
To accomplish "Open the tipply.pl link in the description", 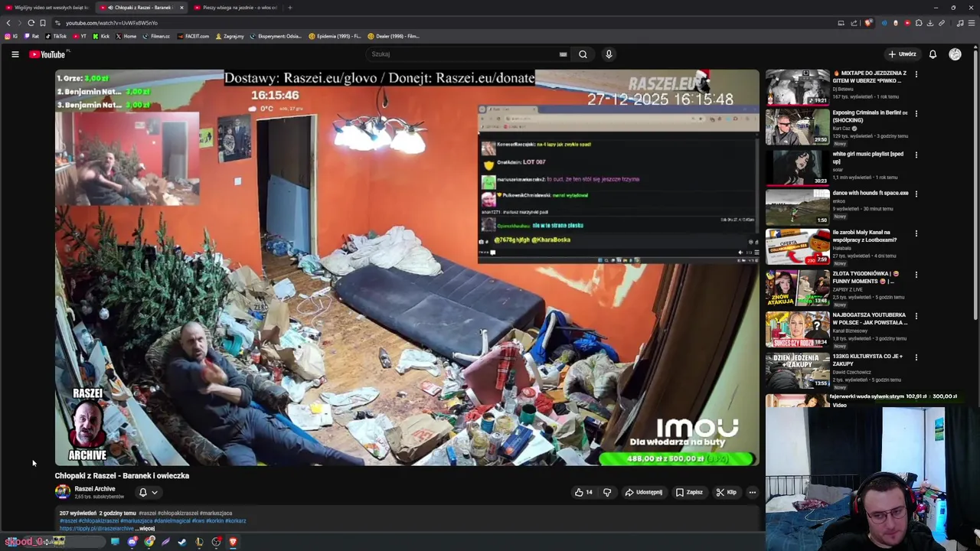I will click(96, 528).
